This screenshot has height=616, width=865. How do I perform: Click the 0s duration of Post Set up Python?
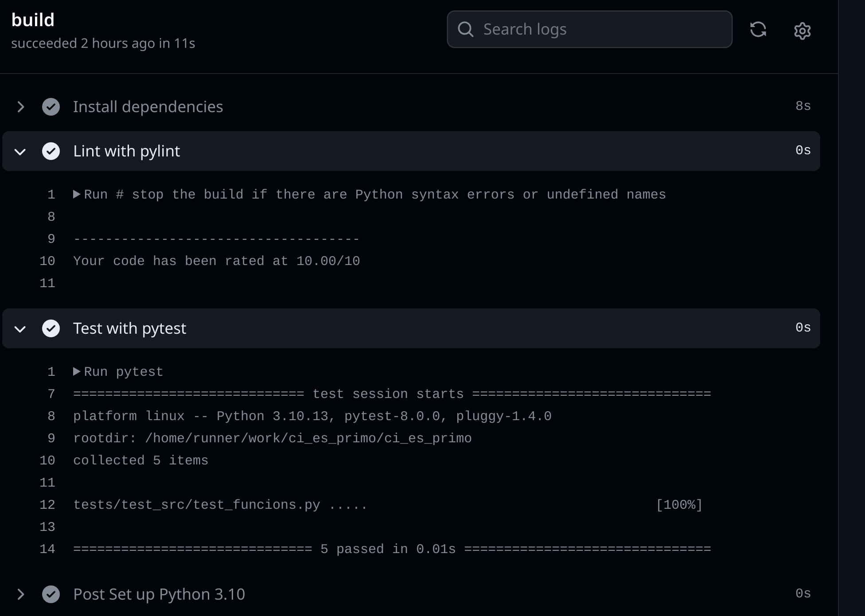[803, 593]
